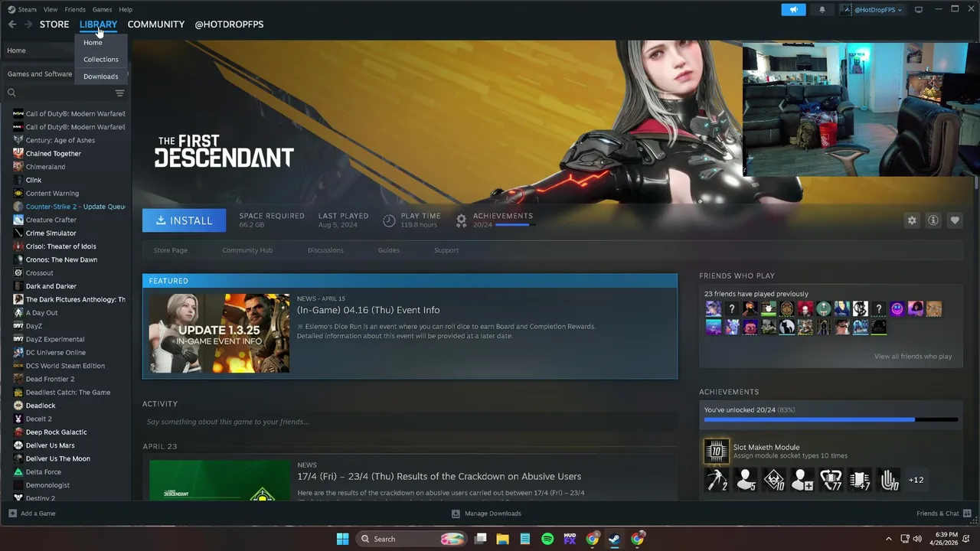Switch to the COMMUNITY tab
980x551 pixels.
[x=156, y=24]
